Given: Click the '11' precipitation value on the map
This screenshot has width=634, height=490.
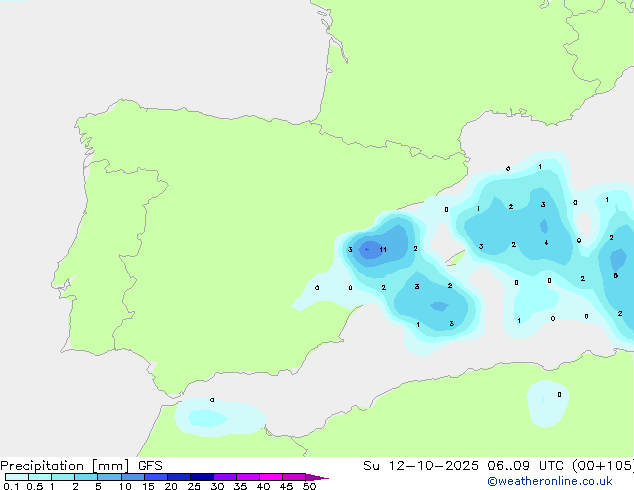Looking at the screenshot, I should tap(383, 249).
